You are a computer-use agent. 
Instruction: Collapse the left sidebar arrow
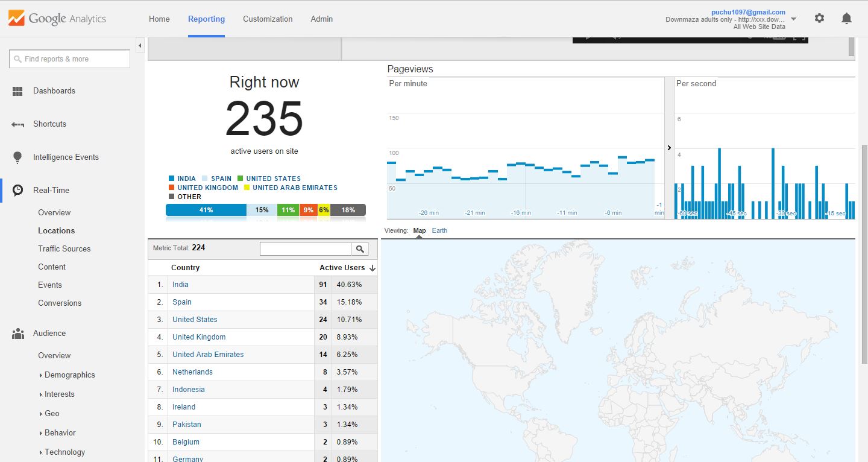[x=140, y=46]
